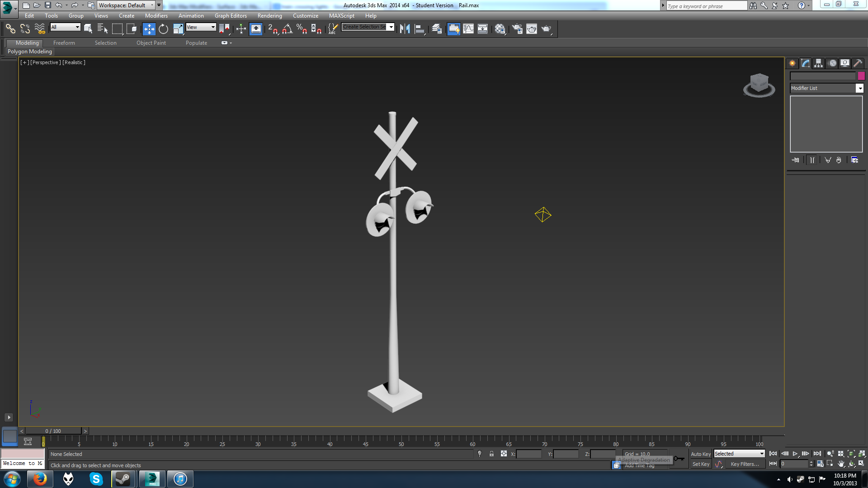Switch to the Create command panel tab

tap(793, 63)
